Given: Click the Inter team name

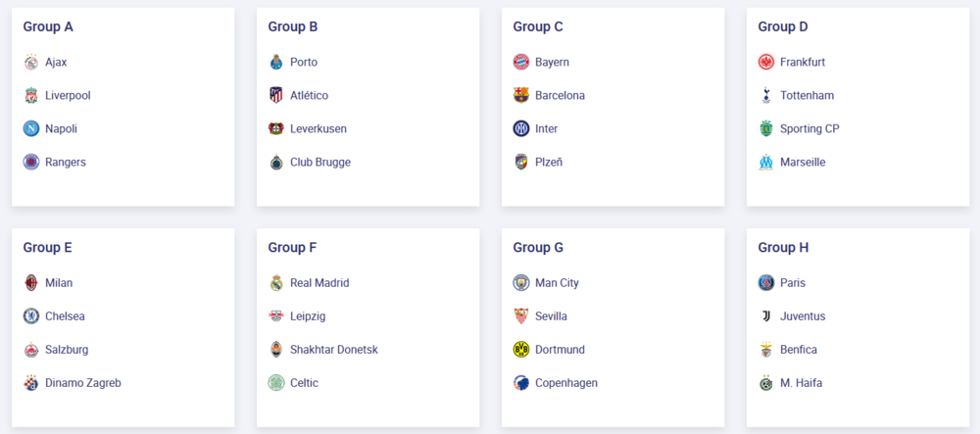Looking at the screenshot, I should 546,129.
